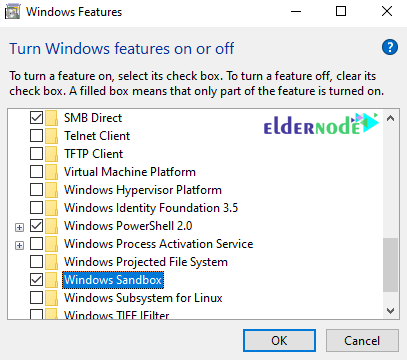
Task: Select the Windows Identity Foundation 3.5 item
Action: (151, 208)
